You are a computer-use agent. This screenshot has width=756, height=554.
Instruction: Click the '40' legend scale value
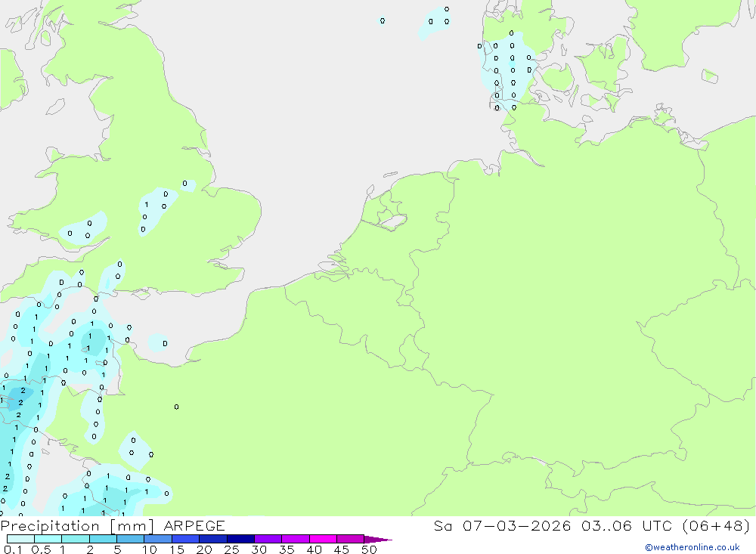coord(314,549)
